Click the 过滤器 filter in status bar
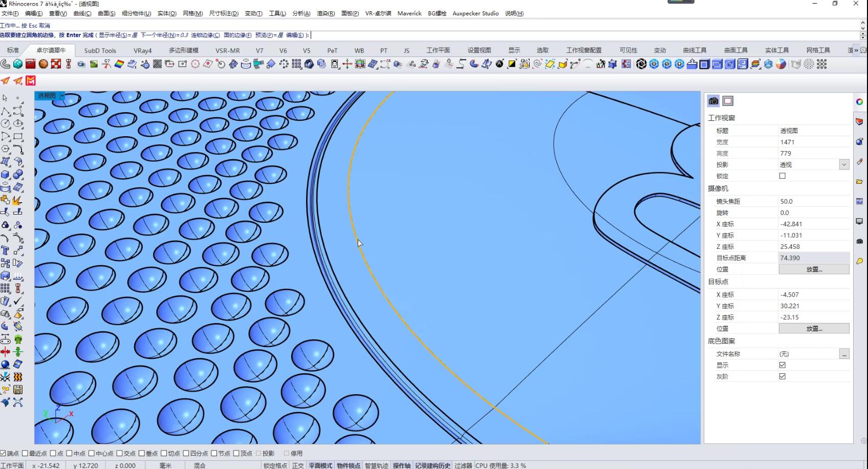 coord(463,465)
